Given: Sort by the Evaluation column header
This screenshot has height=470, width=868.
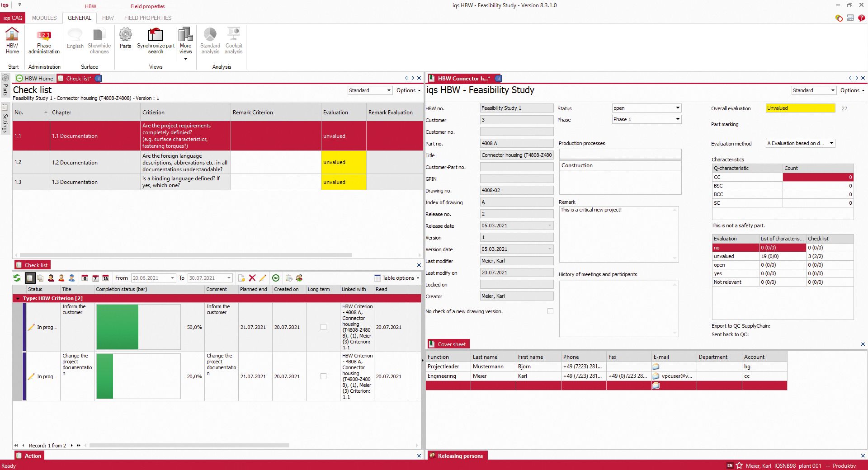Looking at the screenshot, I should pyautogui.click(x=344, y=113).
